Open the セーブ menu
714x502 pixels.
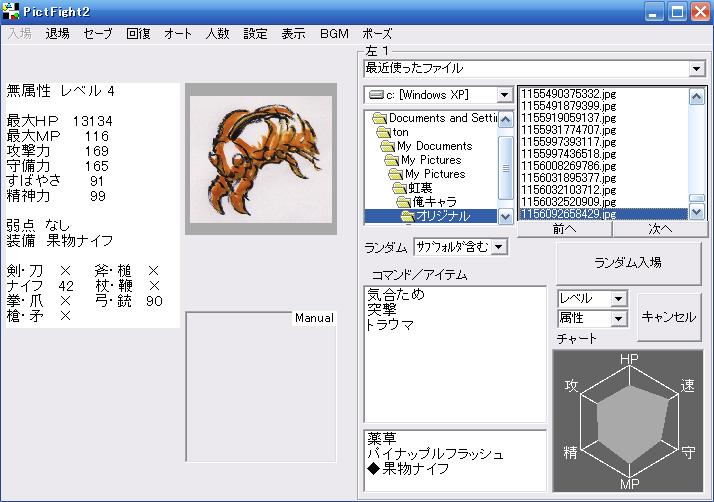pyautogui.click(x=97, y=34)
